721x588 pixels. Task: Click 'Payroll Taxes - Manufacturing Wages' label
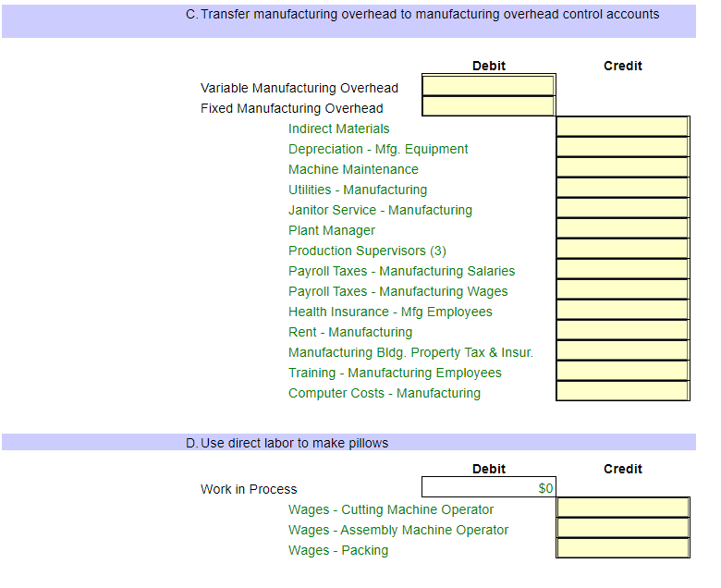coord(397,291)
